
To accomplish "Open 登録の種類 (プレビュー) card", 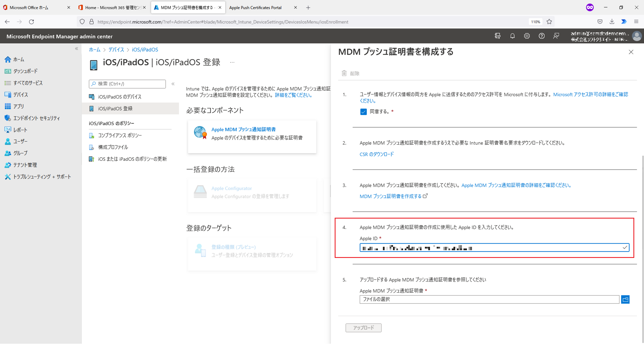I will click(x=252, y=254).
